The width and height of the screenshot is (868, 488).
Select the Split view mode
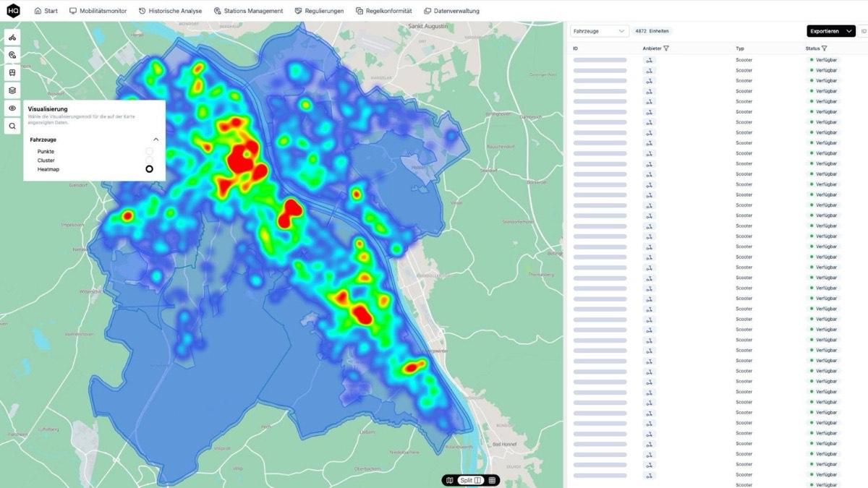471,480
